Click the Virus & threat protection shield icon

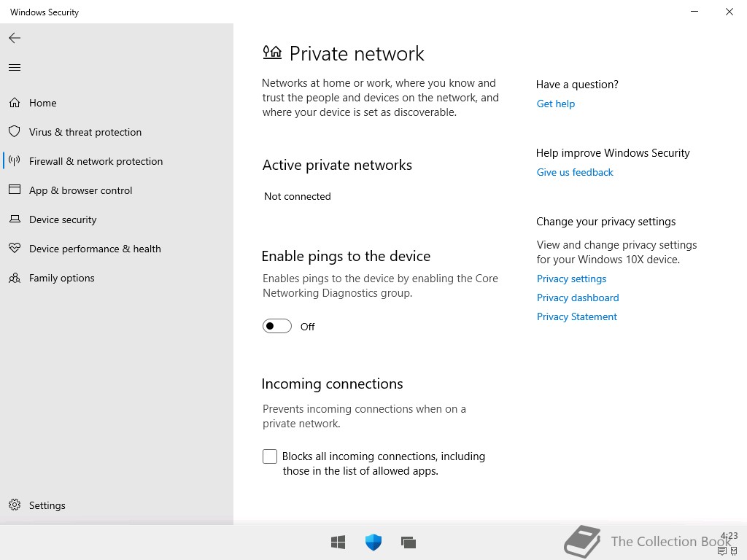pos(15,131)
